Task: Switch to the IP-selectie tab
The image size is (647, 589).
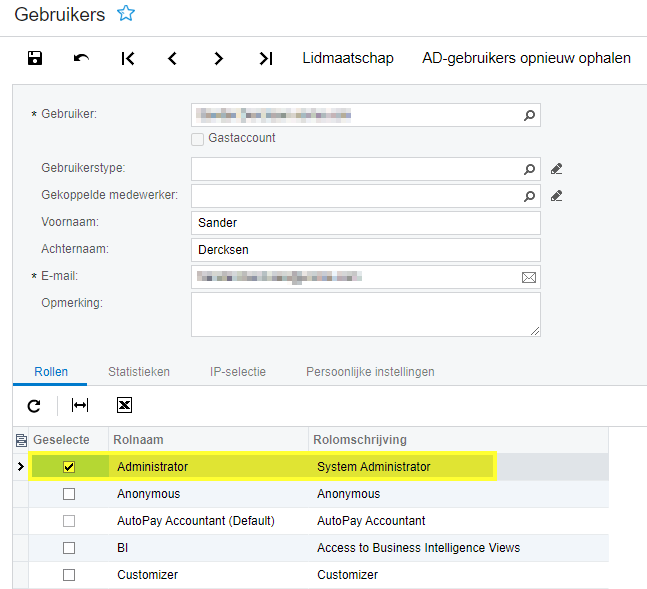Action: pos(238,372)
